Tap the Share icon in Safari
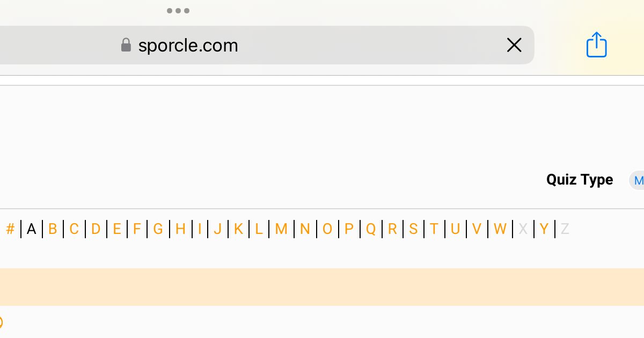This screenshot has width=644, height=338. (x=596, y=45)
